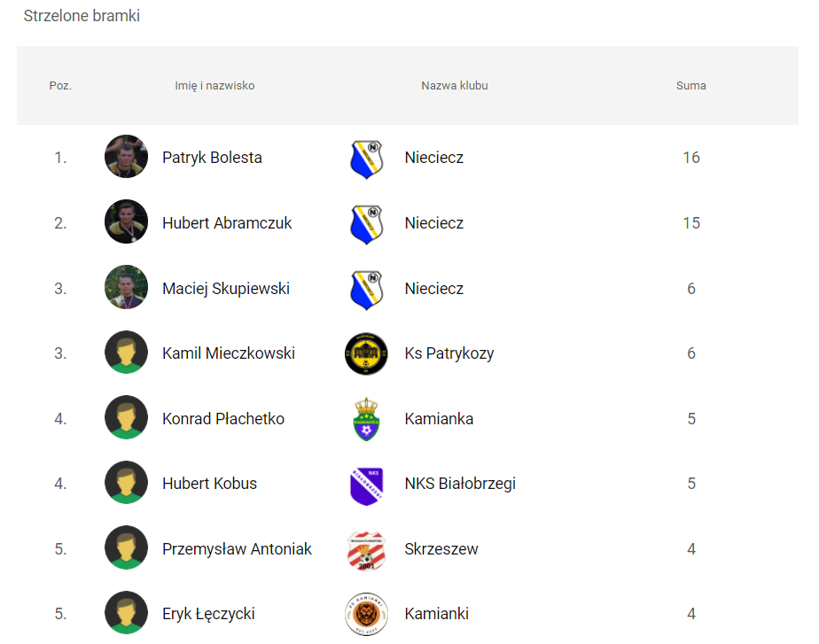This screenshot has height=644, width=819.
Task: Click the NKS Białobrzegi purple crest
Action: click(x=366, y=485)
